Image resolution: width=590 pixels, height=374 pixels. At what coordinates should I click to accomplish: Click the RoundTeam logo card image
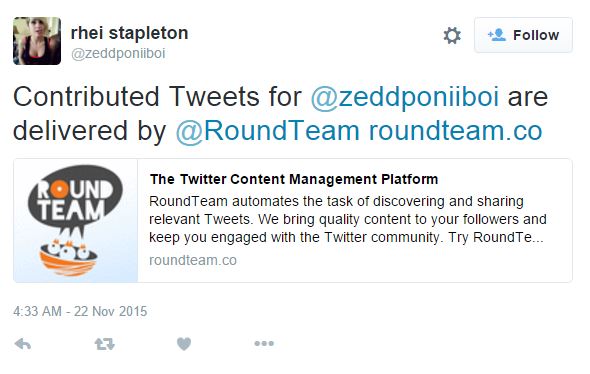coord(76,220)
